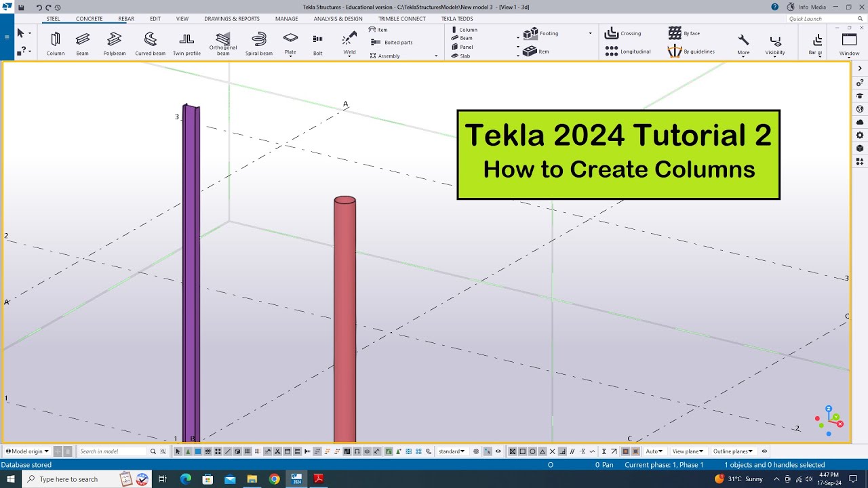Open the Visibility tool
Viewport: 868px width, 488px height.
point(775,44)
